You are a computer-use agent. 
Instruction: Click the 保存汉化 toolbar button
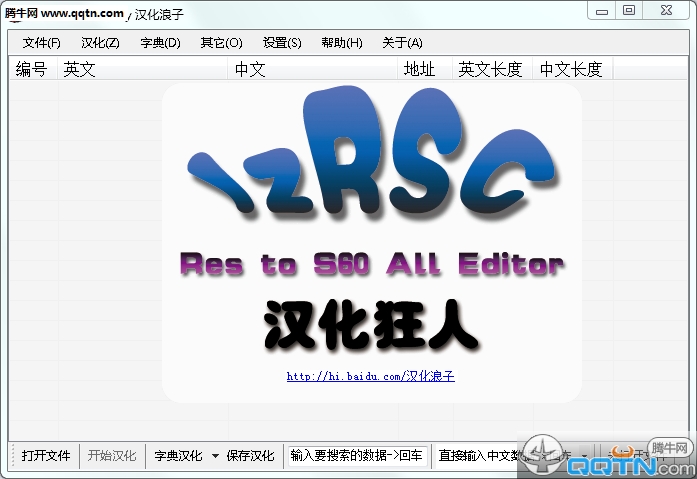coord(250,455)
